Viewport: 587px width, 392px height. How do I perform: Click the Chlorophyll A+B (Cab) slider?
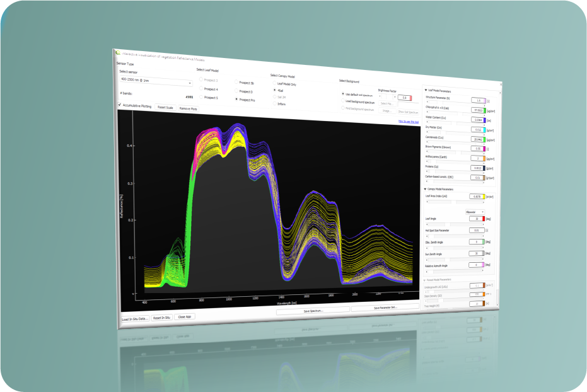coord(456,113)
